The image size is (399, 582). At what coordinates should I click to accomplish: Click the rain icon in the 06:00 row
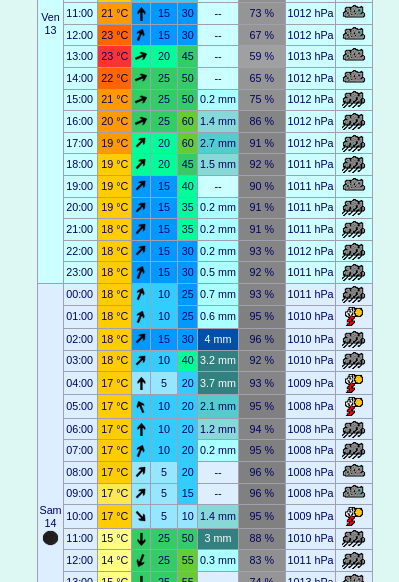(x=354, y=429)
